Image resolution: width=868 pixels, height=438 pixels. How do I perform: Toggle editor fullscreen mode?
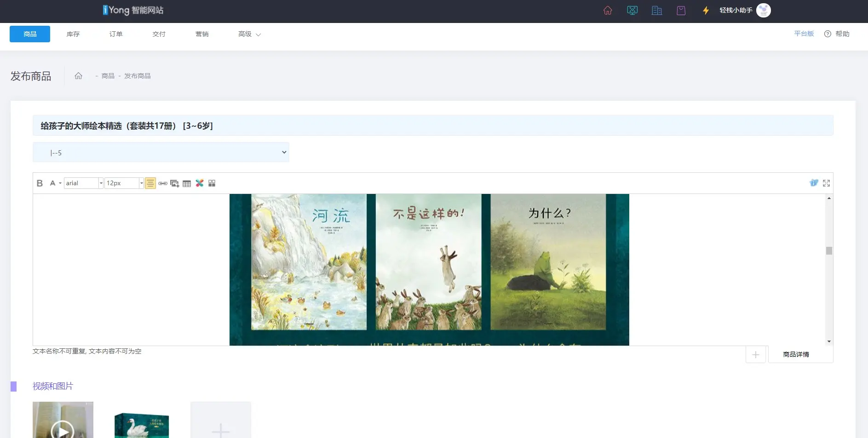pos(826,183)
